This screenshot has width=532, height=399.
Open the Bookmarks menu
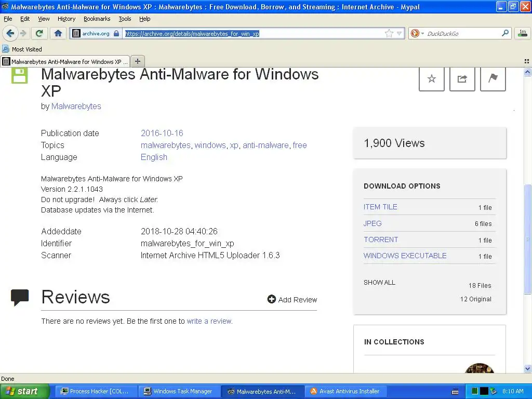click(x=97, y=19)
